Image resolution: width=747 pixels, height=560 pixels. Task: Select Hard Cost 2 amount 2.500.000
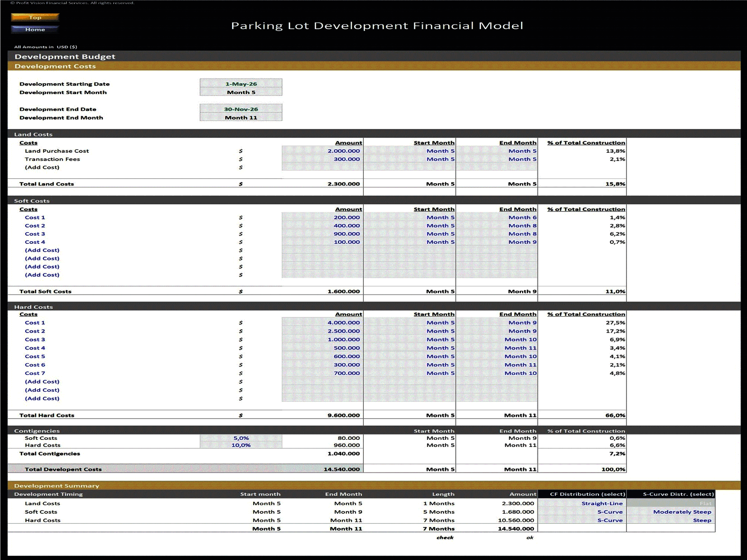click(x=323, y=331)
